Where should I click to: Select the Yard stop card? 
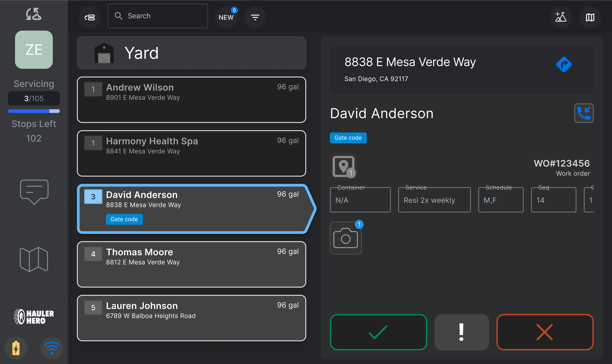pos(191,53)
